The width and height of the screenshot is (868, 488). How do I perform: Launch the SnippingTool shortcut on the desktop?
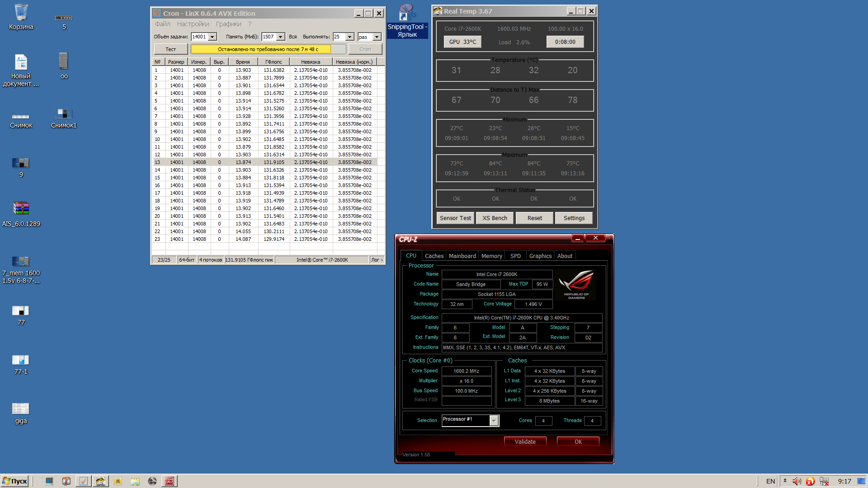[407, 21]
